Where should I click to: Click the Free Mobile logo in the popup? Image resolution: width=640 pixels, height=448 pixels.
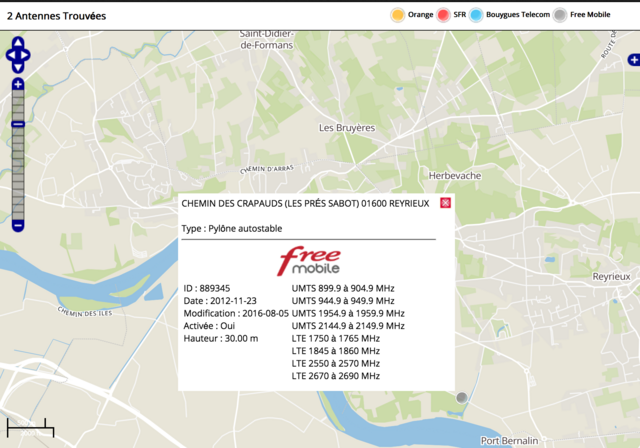click(x=309, y=261)
